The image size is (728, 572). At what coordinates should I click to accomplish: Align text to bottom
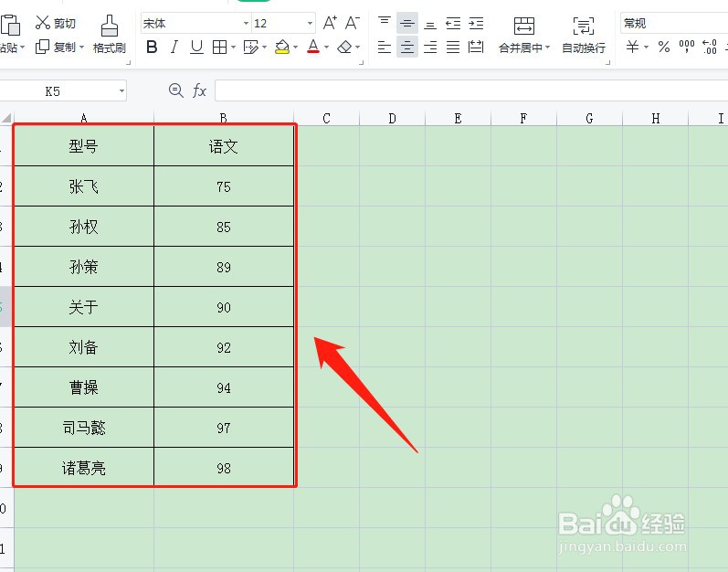[430, 23]
